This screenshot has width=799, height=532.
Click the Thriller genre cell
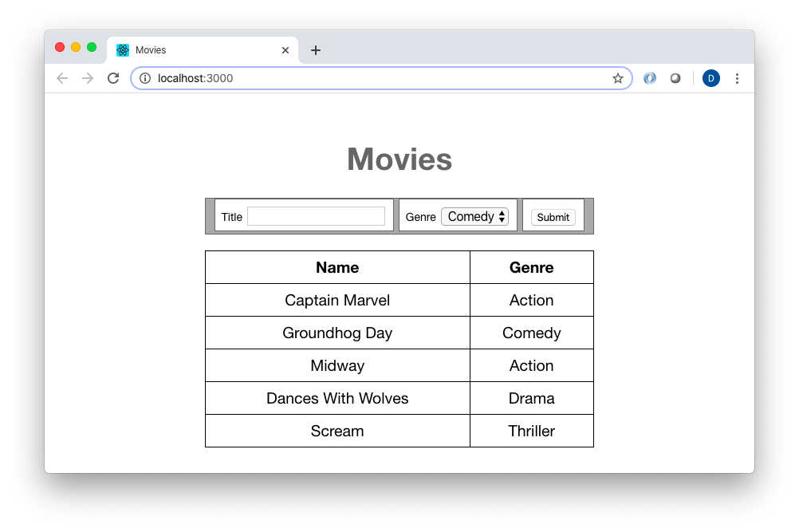click(532, 431)
